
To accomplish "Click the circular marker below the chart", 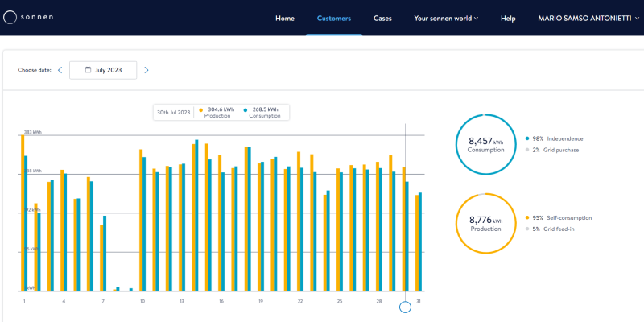I will [x=405, y=307].
